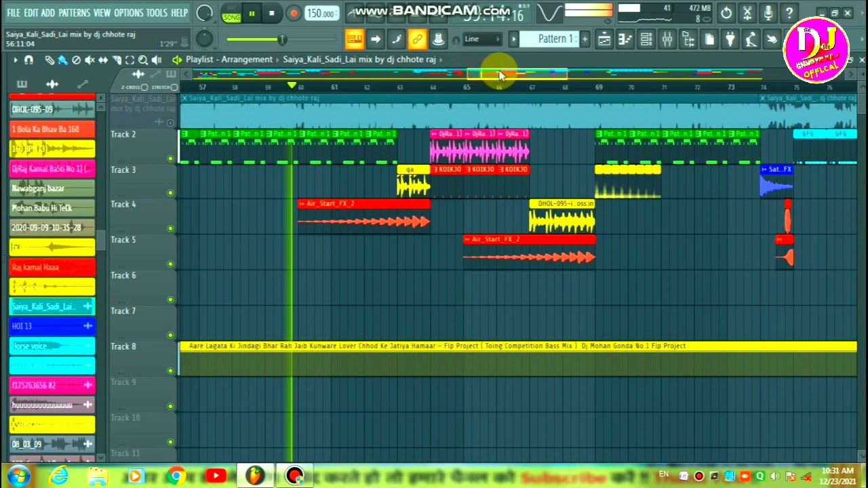Open the PATTERNS menu

click(x=74, y=13)
